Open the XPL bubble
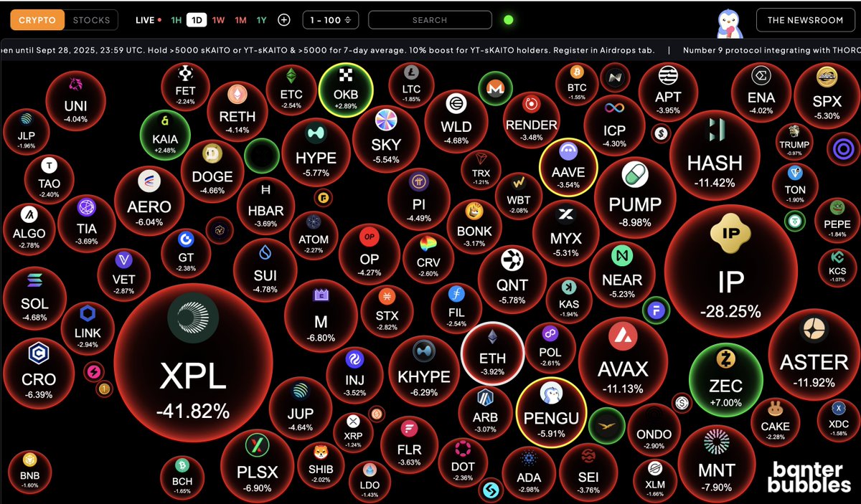The width and height of the screenshot is (861, 504). coord(193,363)
